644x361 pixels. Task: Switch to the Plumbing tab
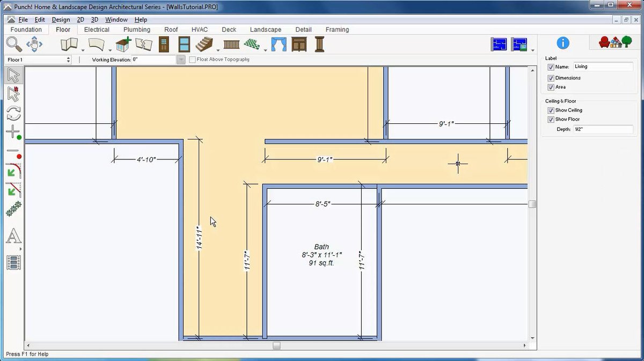137,30
